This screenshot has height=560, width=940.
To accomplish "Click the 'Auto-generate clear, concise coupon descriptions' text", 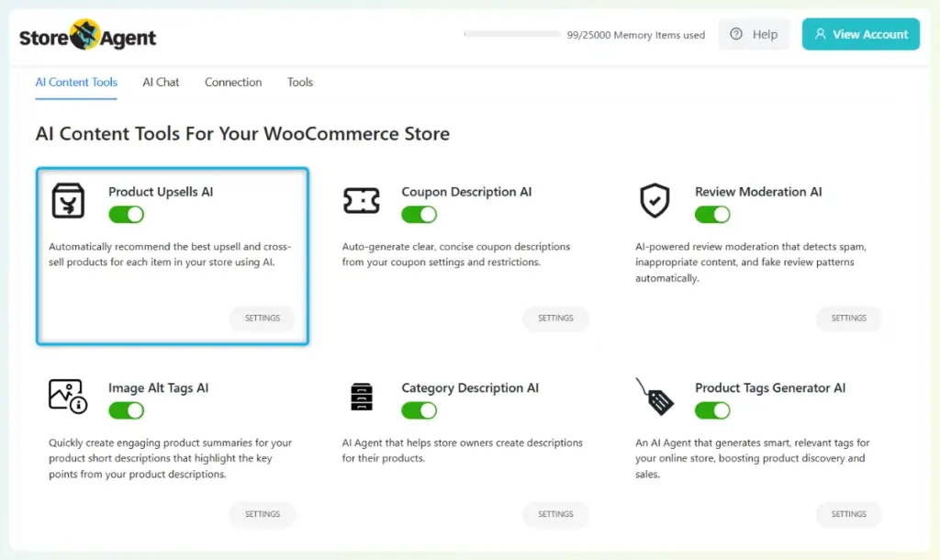I will tap(456, 254).
